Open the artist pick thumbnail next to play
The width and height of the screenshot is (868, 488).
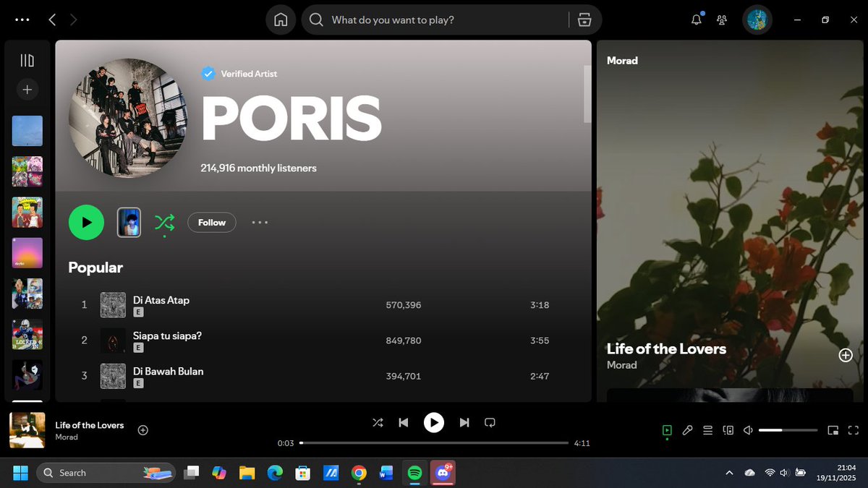(129, 222)
